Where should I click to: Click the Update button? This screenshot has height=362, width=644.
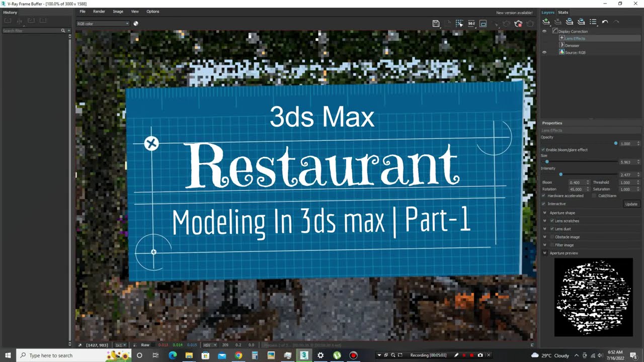[631, 204]
